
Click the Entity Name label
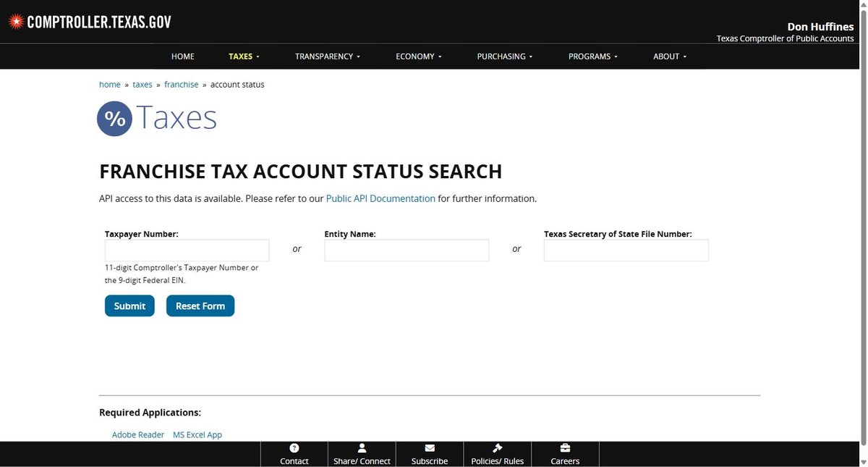pyautogui.click(x=350, y=234)
